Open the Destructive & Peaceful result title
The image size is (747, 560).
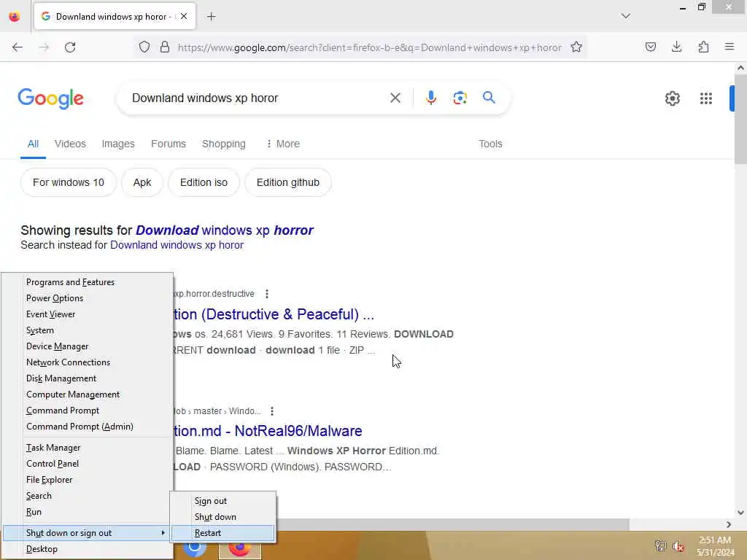274,314
